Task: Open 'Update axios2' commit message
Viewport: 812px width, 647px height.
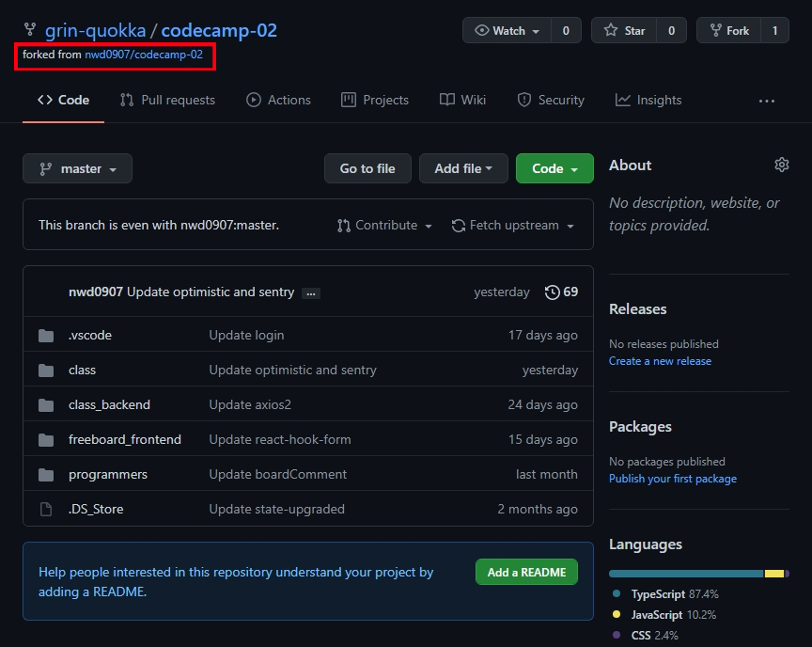Action: coord(250,404)
